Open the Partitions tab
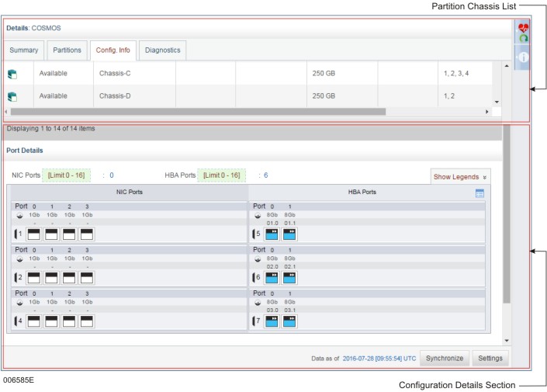The height and width of the screenshot is (392, 547). (67, 50)
